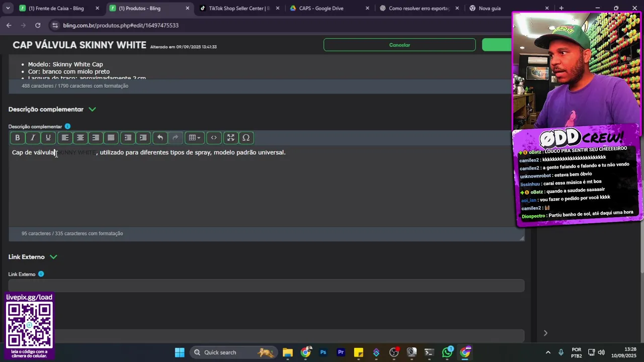Open Premiere Pro from taskbar

[x=341, y=352]
